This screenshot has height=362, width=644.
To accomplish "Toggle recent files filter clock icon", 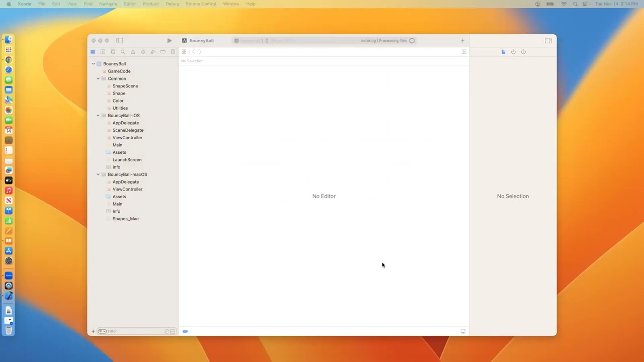I will click(167, 331).
